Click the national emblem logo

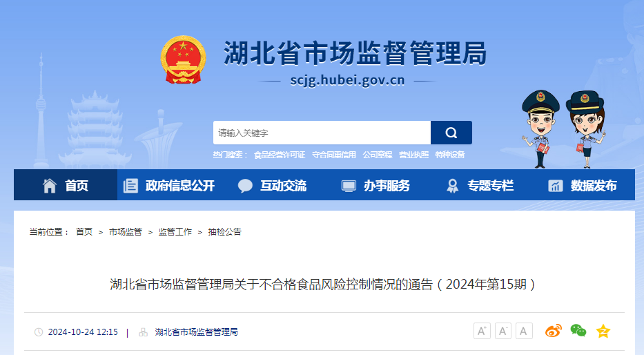click(183, 59)
